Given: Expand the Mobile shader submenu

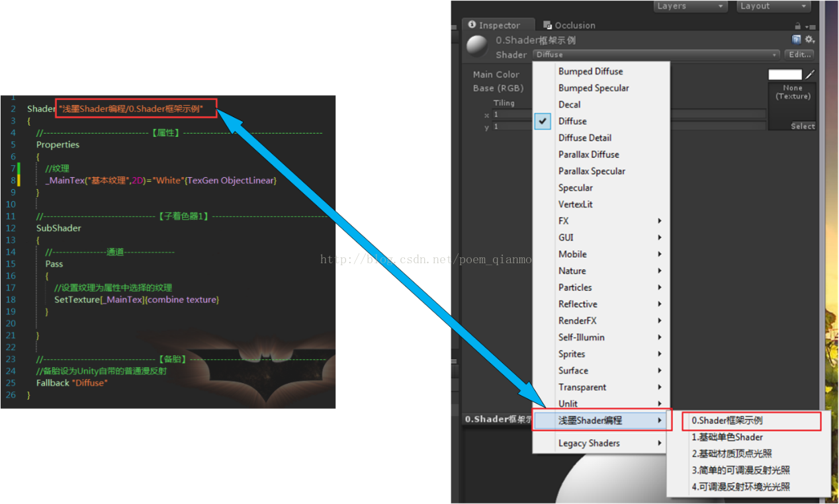Looking at the screenshot, I should (602, 254).
